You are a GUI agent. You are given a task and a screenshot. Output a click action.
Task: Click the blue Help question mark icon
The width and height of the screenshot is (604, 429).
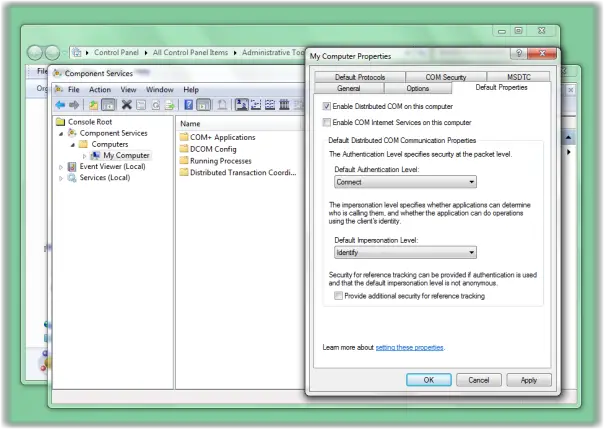[x=188, y=105]
